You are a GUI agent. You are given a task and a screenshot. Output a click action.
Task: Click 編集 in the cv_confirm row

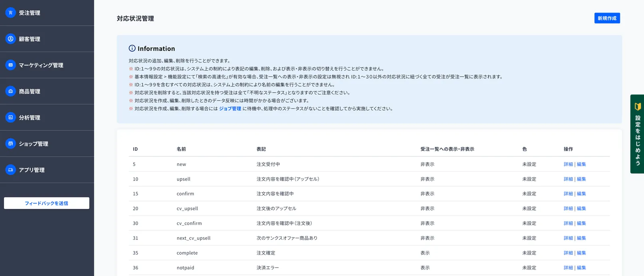[x=581, y=223]
